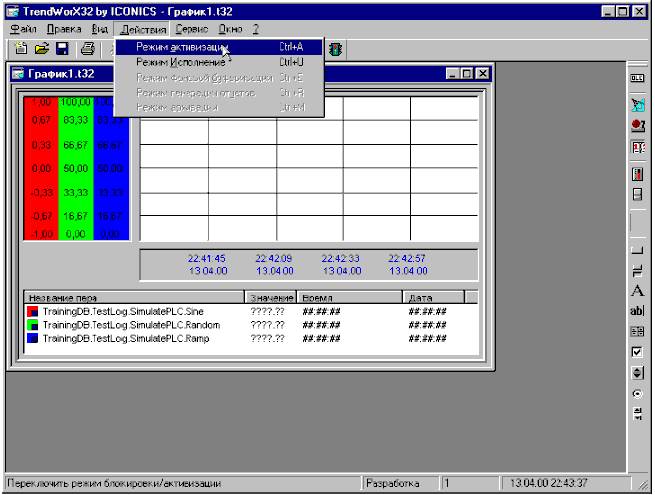Click time label 22:41:45 on time axis
The image size is (655, 495).
click(207, 259)
